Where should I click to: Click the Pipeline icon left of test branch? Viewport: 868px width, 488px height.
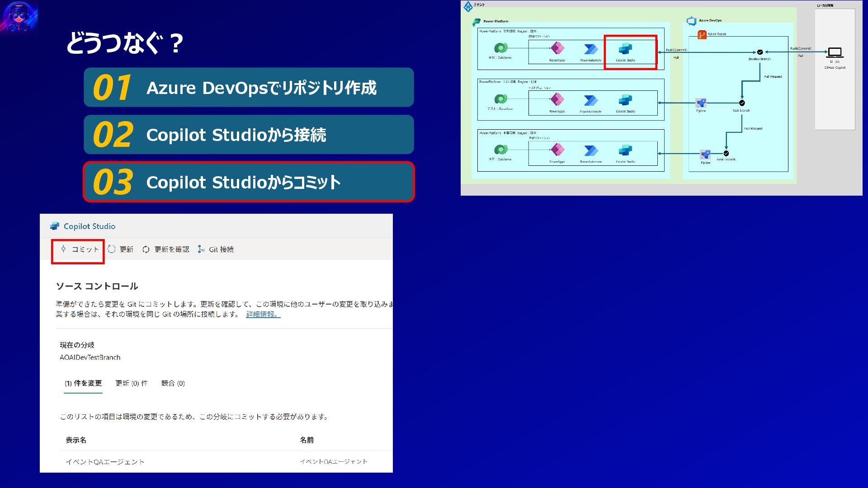pos(701,103)
